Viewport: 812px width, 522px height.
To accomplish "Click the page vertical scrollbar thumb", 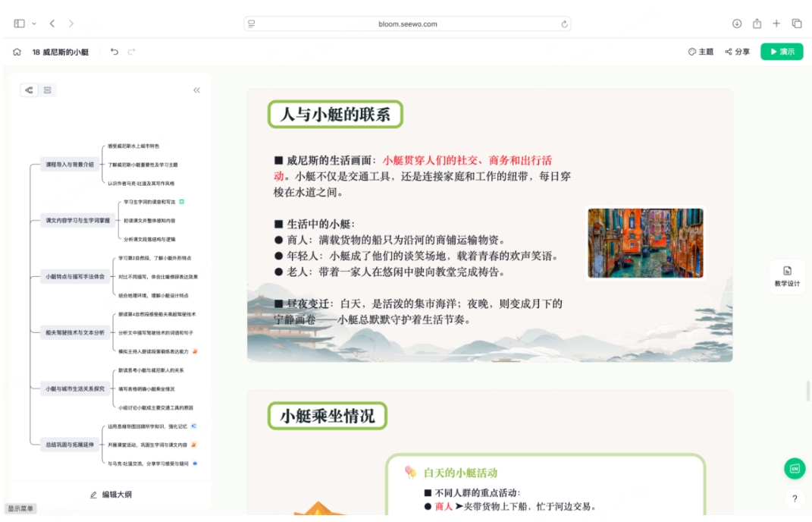I will pyautogui.click(x=807, y=391).
